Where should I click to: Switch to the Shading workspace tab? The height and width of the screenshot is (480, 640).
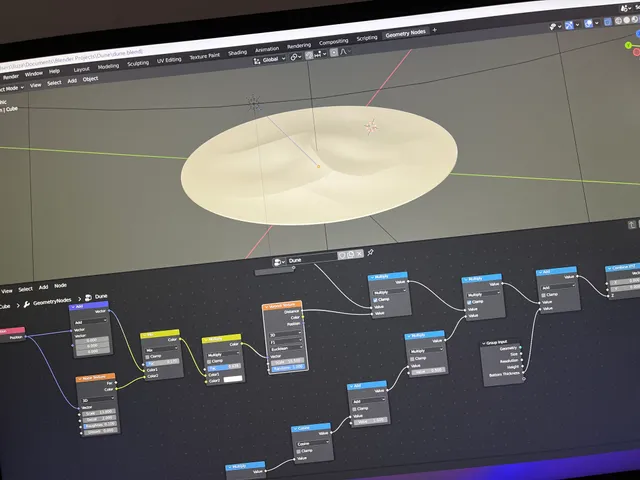pos(238,53)
